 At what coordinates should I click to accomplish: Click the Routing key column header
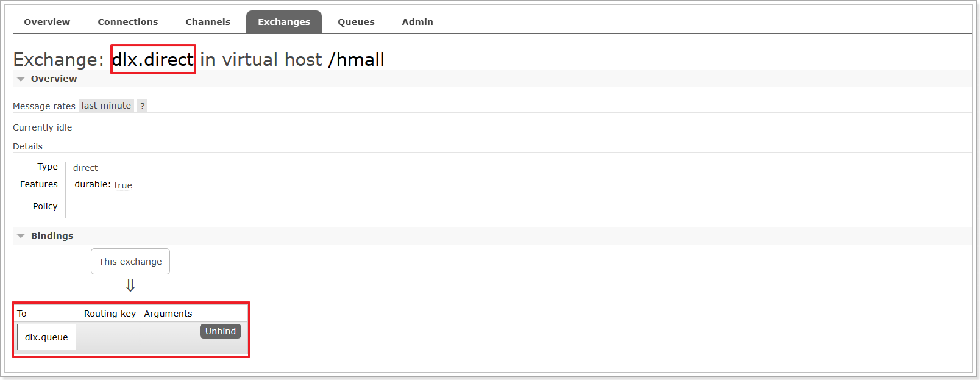point(110,314)
